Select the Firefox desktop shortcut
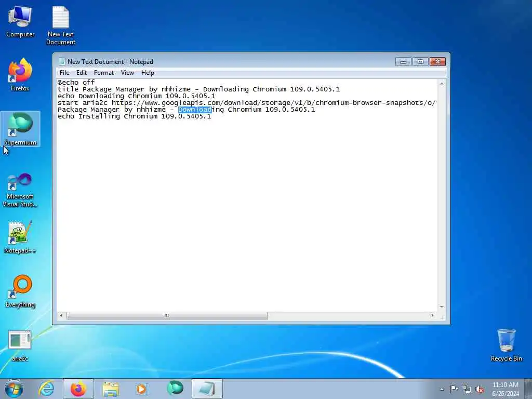The height and width of the screenshot is (399, 532). click(x=20, y=75)
